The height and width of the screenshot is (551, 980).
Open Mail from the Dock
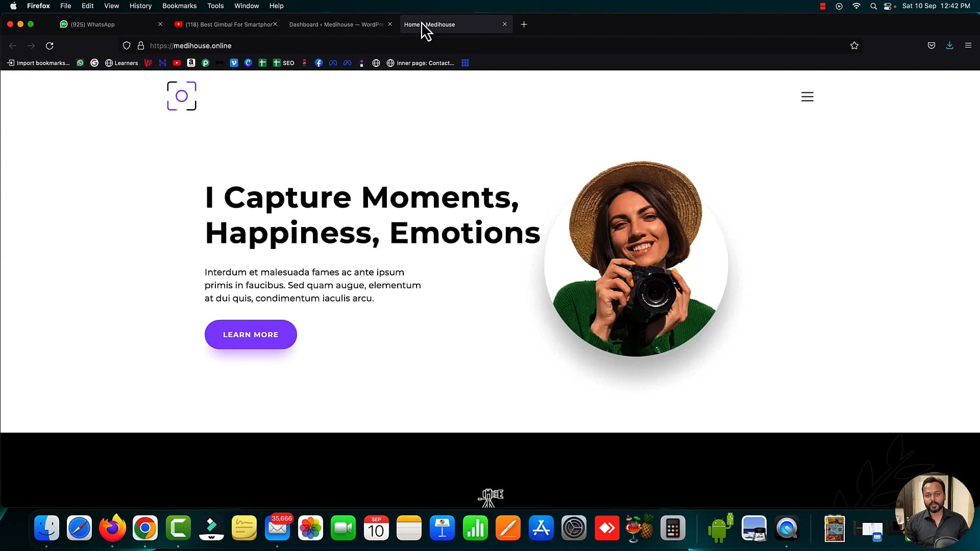click(277, 528)
